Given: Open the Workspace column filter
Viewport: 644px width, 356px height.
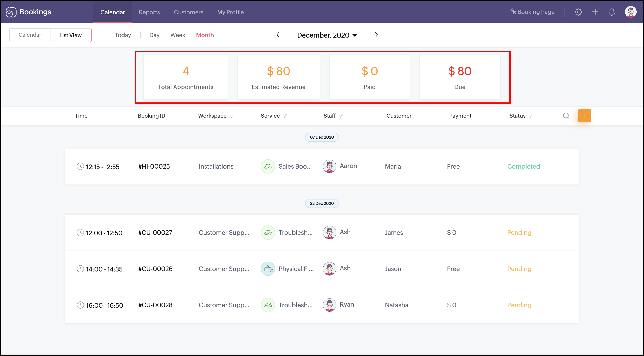Looking at the screenshot, I should tap(232, 116).
